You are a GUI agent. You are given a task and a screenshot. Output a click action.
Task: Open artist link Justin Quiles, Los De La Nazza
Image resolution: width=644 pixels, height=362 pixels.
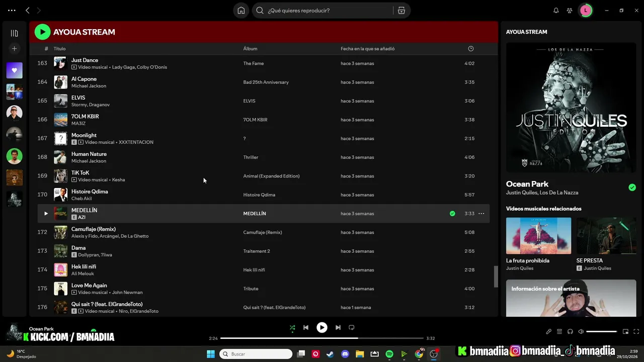(542, 193)
